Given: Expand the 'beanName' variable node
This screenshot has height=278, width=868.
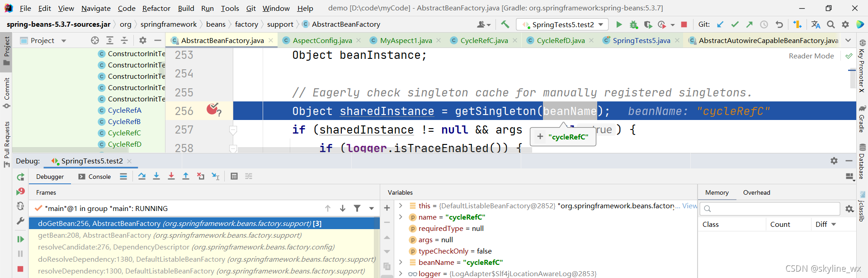Looking at the screenshot, I should (400, 262).
